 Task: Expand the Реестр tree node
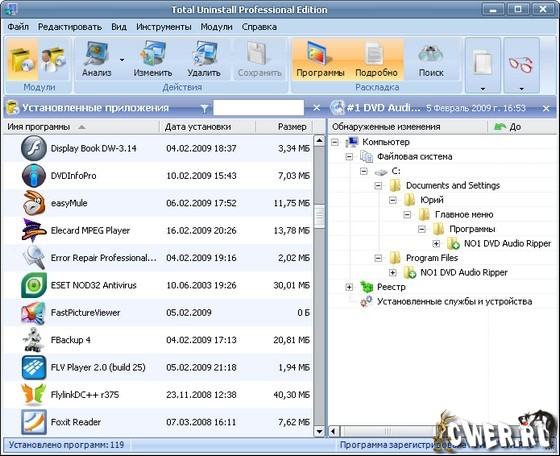click(349, 287)
